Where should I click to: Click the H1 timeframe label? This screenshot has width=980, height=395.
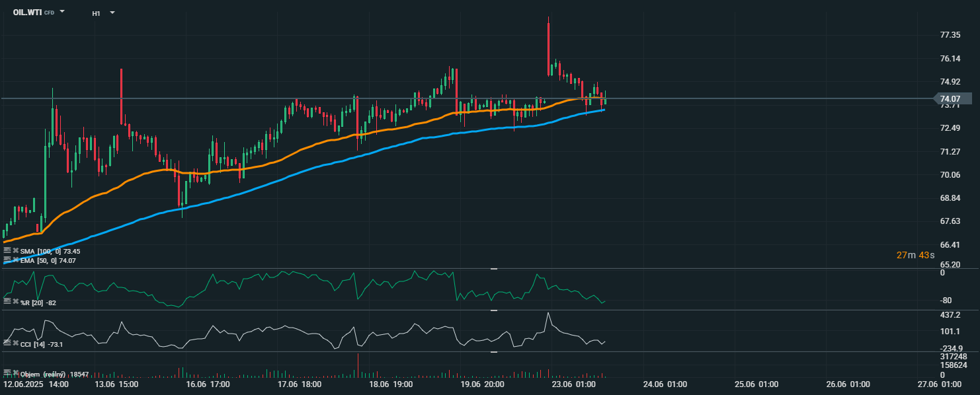coord(96,13)
